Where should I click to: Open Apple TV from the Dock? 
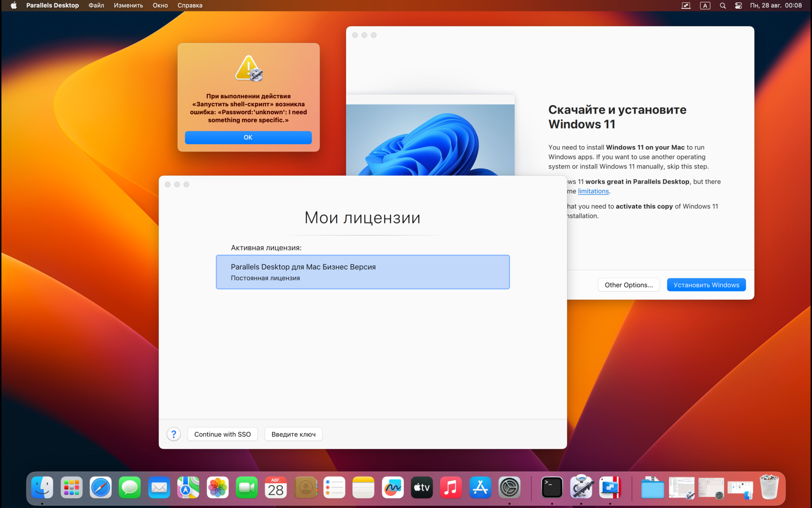point(422,487)
